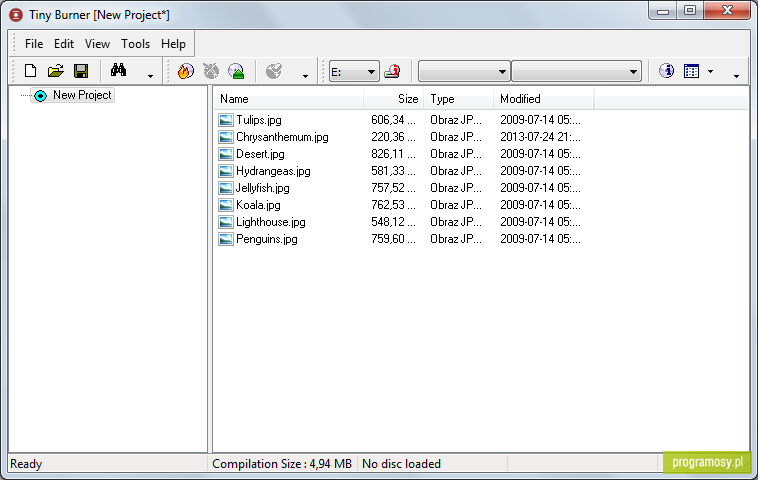
Task: Expand the view mode arrow beside grid icon
Action: [710, 72]
